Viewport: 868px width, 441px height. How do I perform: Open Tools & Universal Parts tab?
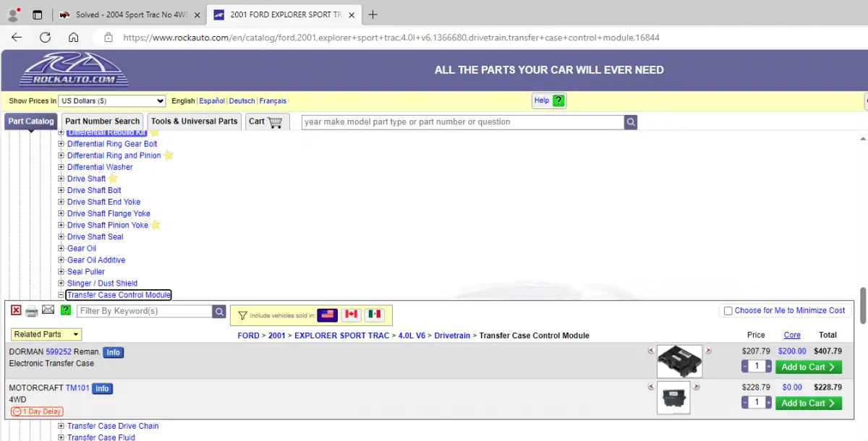pos(194,121)
